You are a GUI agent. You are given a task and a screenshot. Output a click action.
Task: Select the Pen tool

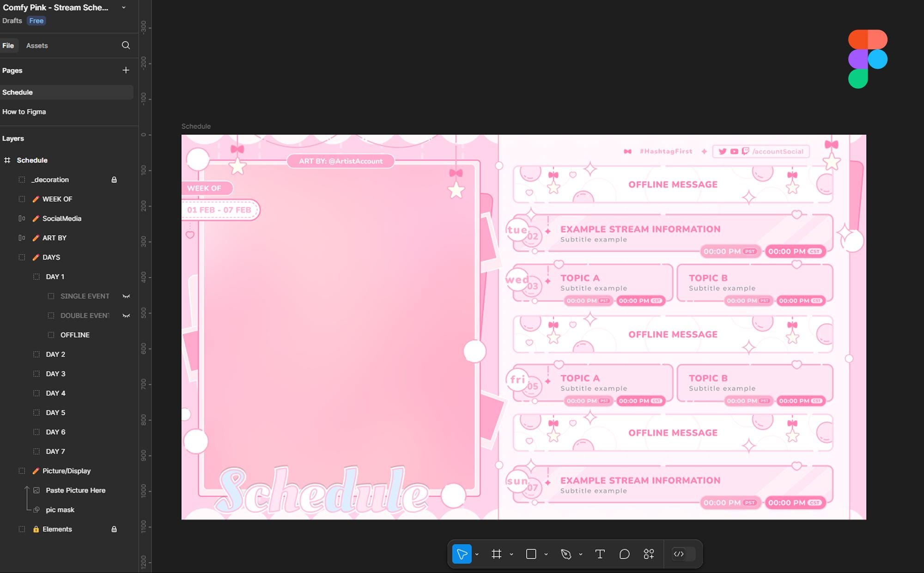567,554
